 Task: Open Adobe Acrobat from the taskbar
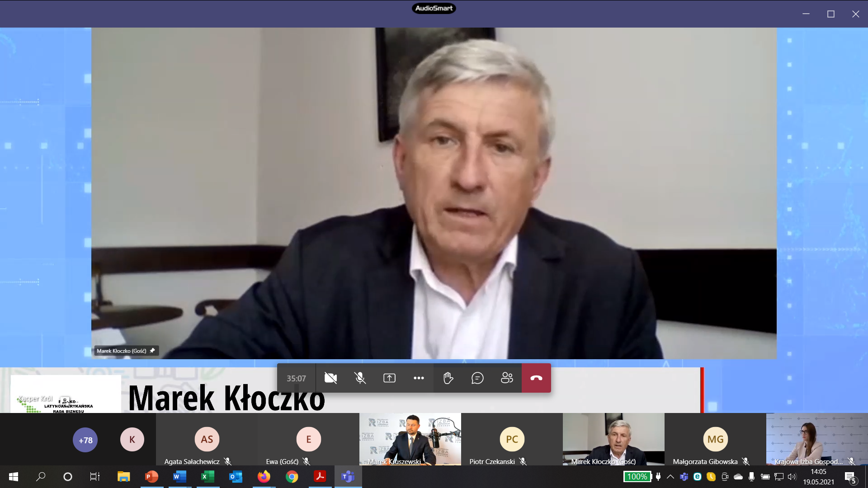pyautogui.click(x=320, y=477)
